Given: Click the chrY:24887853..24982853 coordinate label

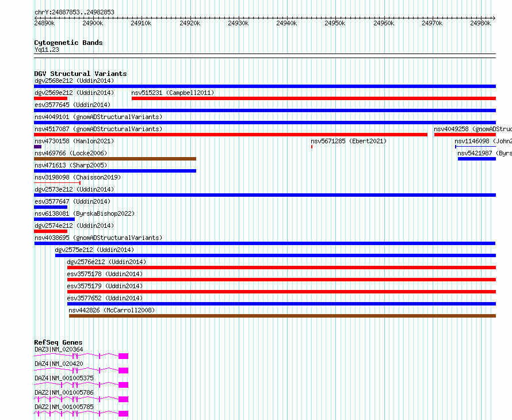Looking at the screenshot, I should pyautogui.click(x=74, y=13).
